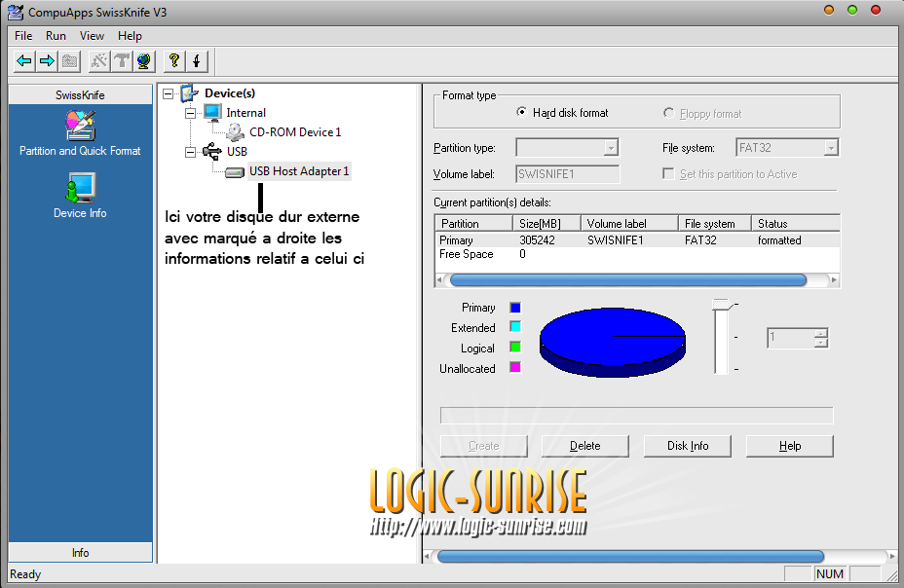Click the CD-ROM Device 1 disc icon

[x=235, y=132]
